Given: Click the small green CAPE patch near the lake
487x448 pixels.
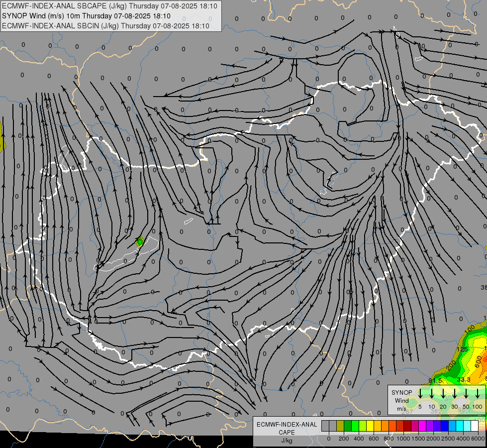Looking at the screenshot, I should click(140, 241).
